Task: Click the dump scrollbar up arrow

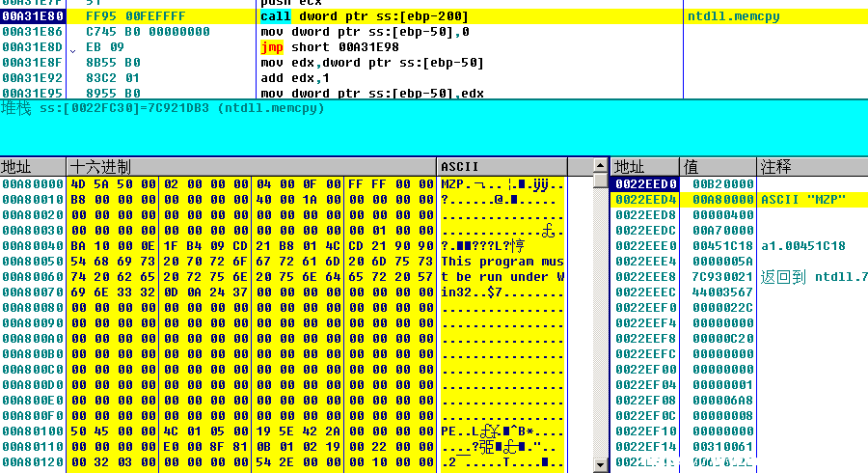Action: pos(600,165)
